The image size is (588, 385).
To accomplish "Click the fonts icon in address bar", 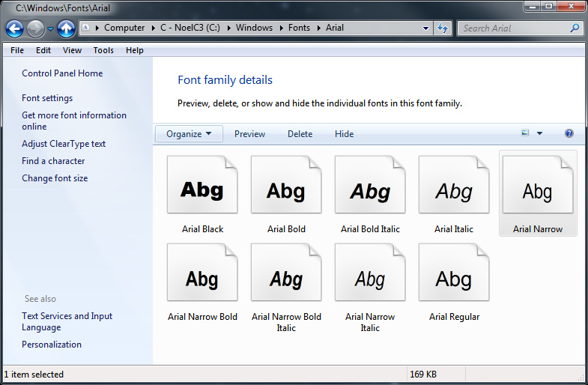I will click(86, 28).
